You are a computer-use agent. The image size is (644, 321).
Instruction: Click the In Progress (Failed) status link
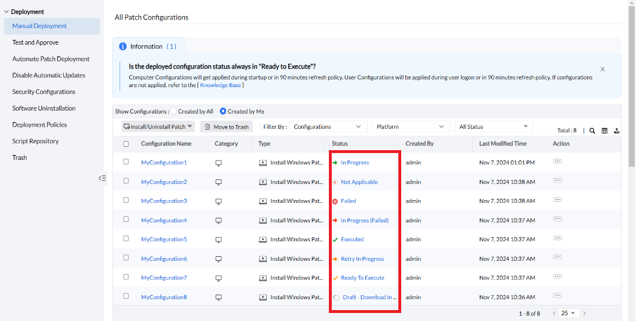(364, 220)
